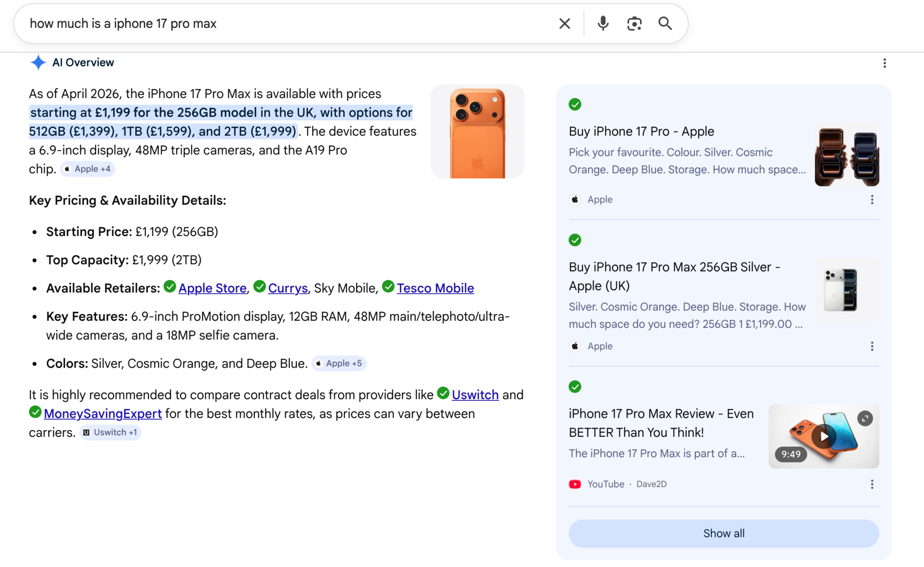Screen dimensions: 924x567
Task: Open the Uswitch link
Action: (x=475, y=395)
